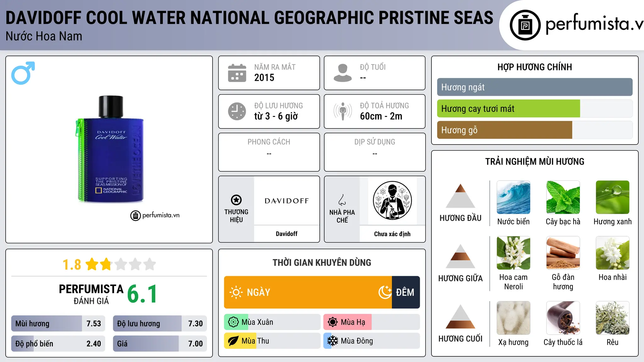Click the orange NGÀY daytime bar
This screenshot has height=362, width=644.
point(308,292)
